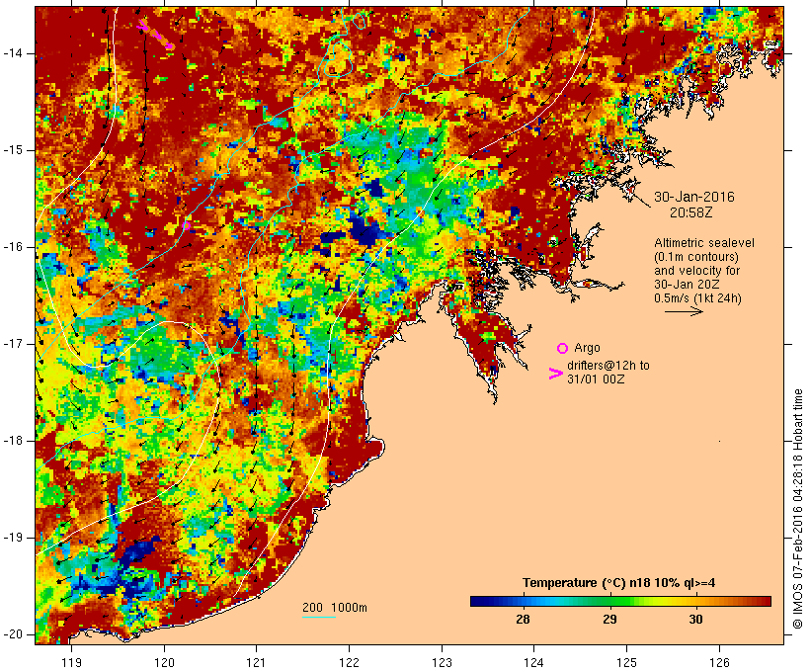
Task: Click the velocity scale arrow in the legend
Action: [x=684, y=311]
